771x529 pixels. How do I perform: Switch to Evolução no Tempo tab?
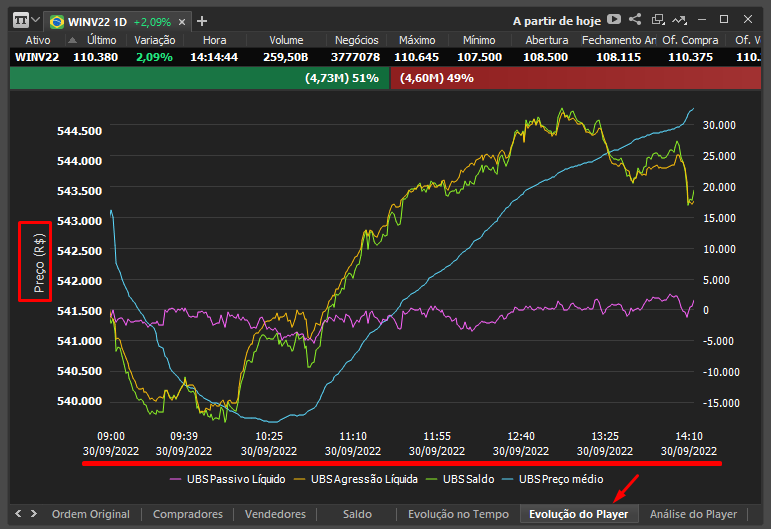pyautogui.click(x=458, y=514)
